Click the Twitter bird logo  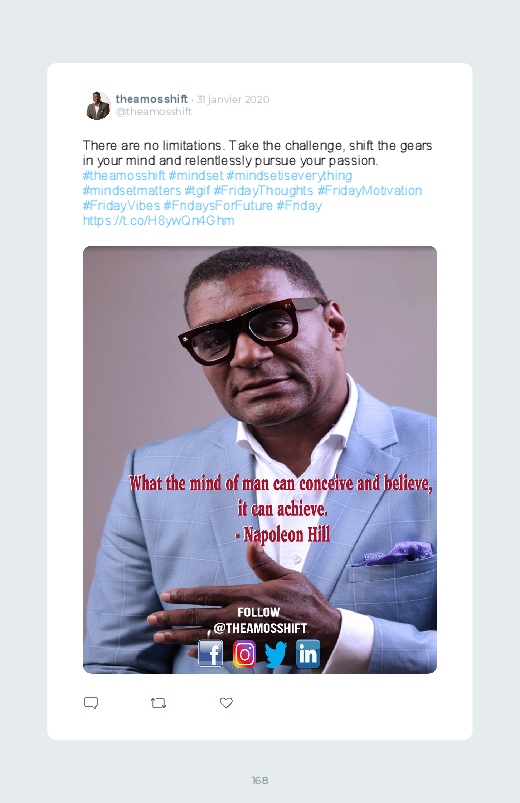pos(276,654)
